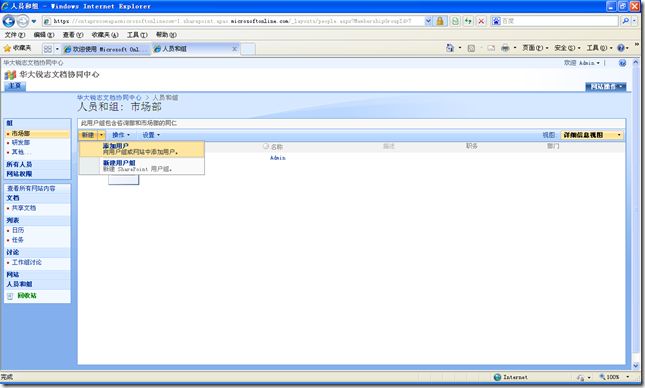Open the 设置 settings menu
The height and width of the screenshot is (388, 645).
[151, 135]
